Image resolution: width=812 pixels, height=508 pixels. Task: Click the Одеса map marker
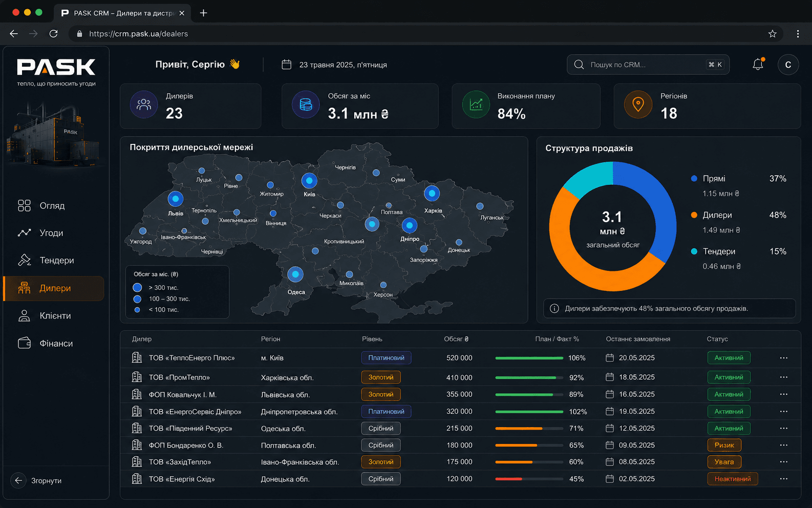click(295, 274)
